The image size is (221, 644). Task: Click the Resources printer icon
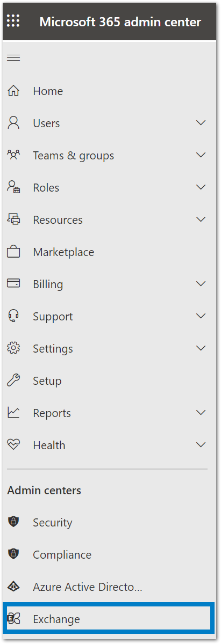click(x=13, y=219)
